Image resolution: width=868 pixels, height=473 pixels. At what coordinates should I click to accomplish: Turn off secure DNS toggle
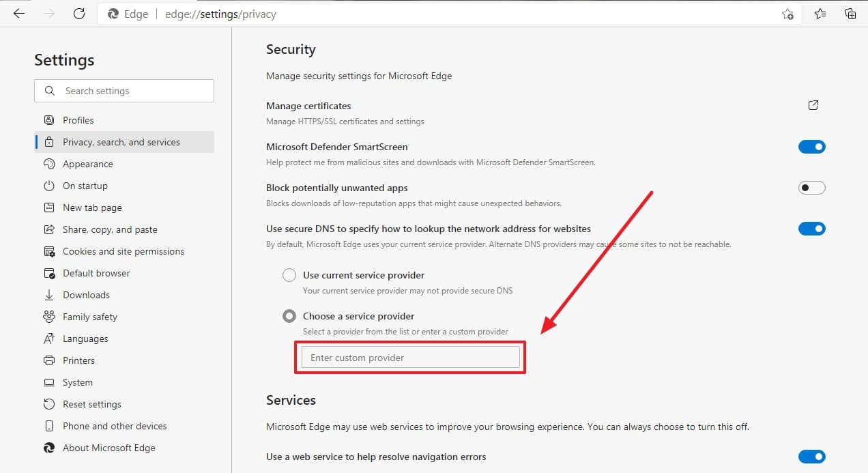(811, 228)
